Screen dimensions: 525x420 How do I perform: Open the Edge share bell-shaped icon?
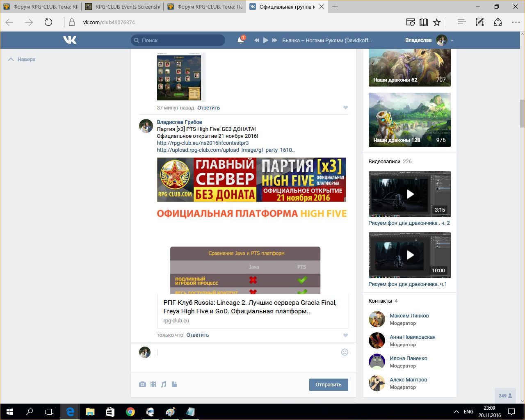[498, 22]
